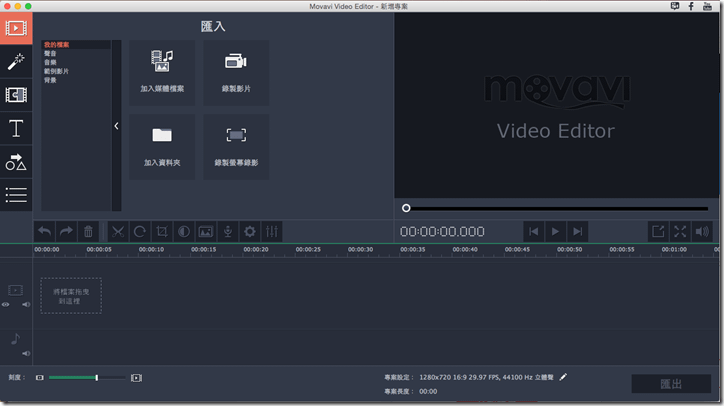The width and height of the screenshot is (724, 406).
Task: Toggle video track visibility eye icon
Action: pos(6,304)
